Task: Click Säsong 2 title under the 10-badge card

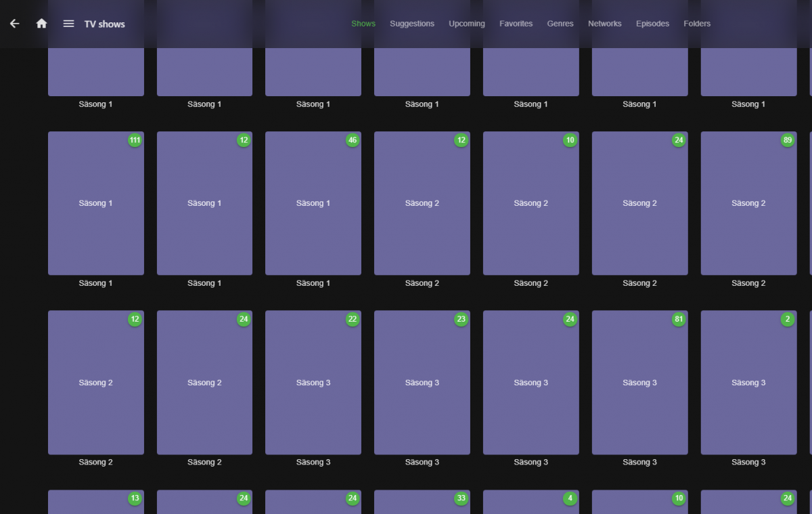Action: tap(531, 283)
